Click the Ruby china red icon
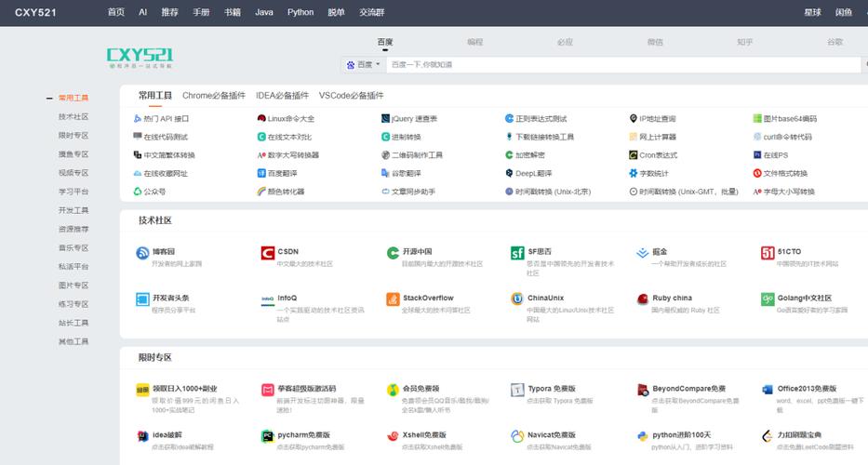The height and width of the screenshot is (465, 868). coord(642,299)
